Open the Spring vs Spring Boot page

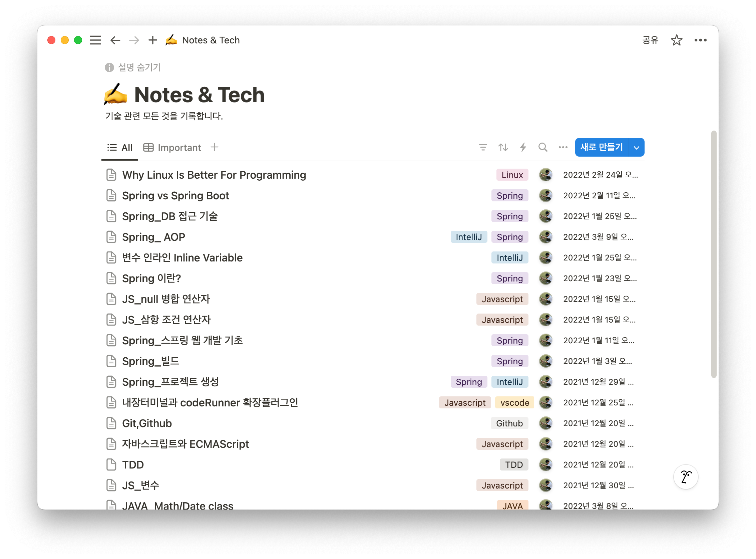click(x=175, y=196)
